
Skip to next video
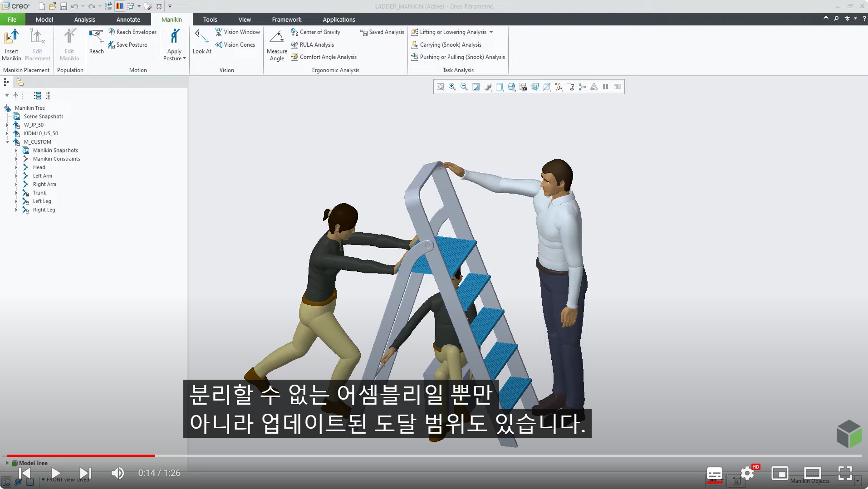pos(85,473)
